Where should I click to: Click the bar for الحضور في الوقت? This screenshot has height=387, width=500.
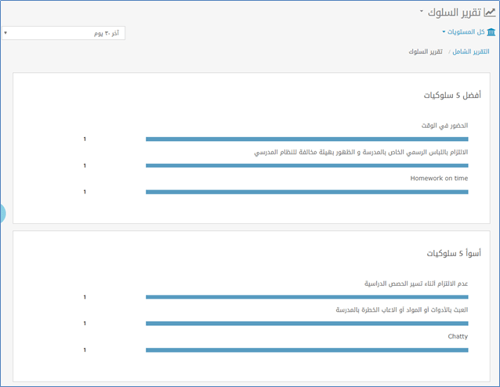(x=307, y=139)
